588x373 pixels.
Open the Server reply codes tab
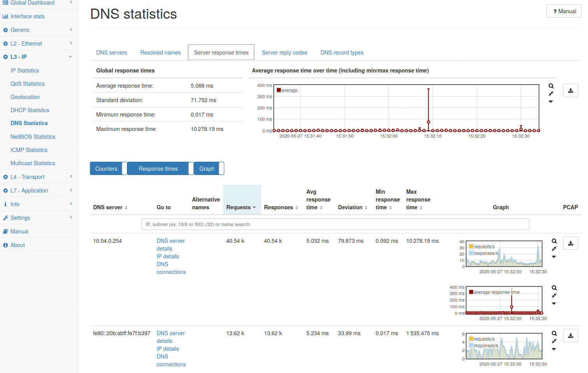(285, 53)
